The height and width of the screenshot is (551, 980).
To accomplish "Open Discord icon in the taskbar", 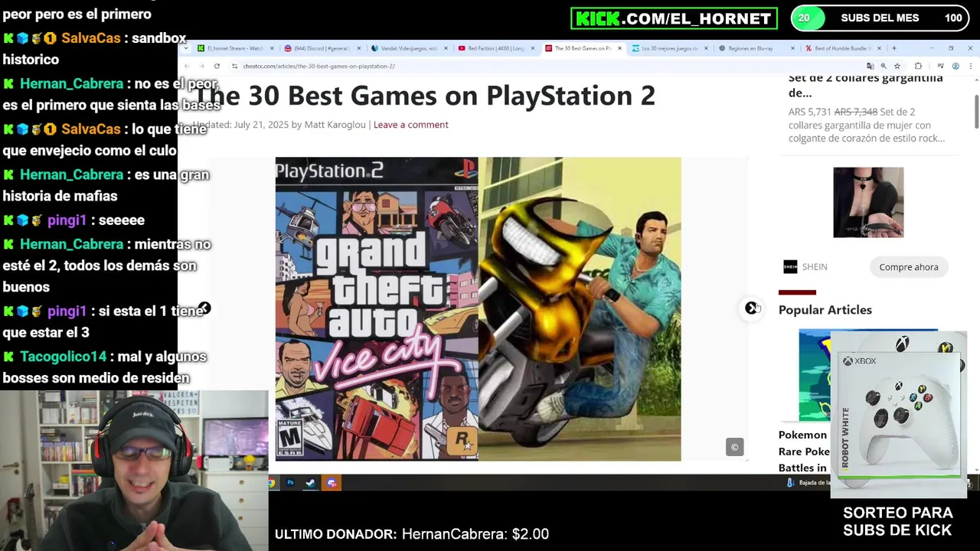I will pos(331,483).
